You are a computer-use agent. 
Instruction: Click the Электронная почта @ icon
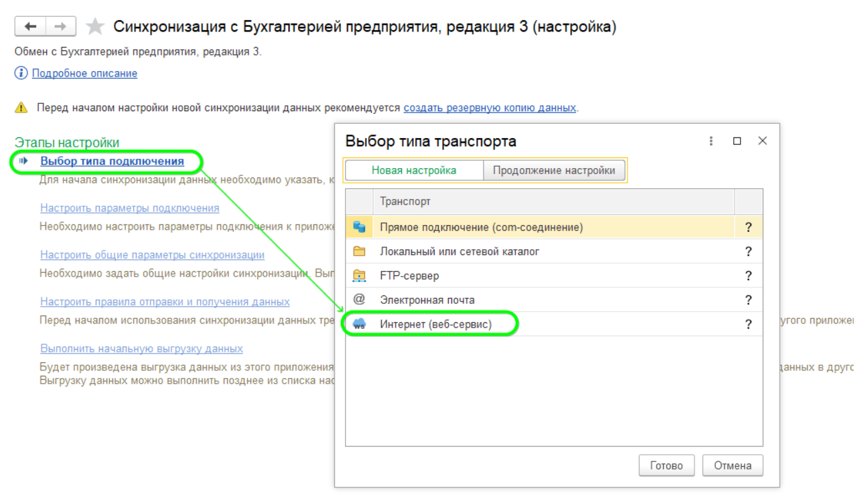[x=359, y=299]
